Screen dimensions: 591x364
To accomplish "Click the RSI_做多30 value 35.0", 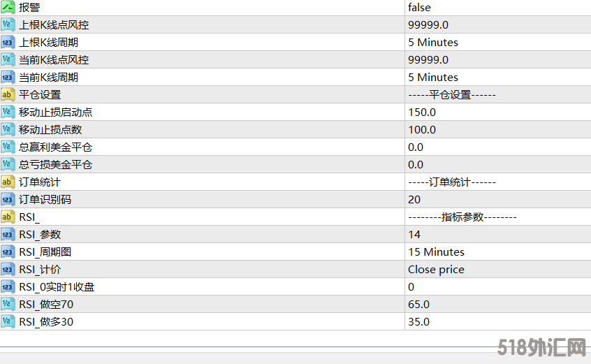I will [418, 321].
